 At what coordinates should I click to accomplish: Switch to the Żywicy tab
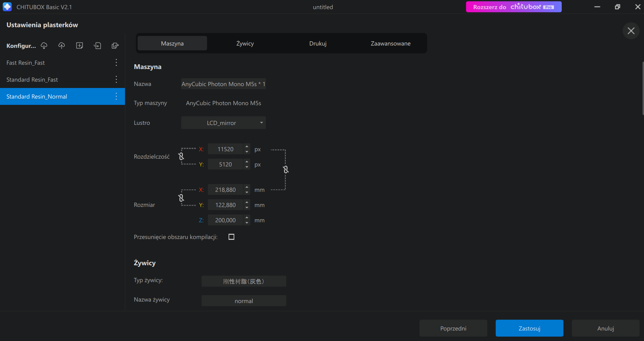click(x=245, y=43)
